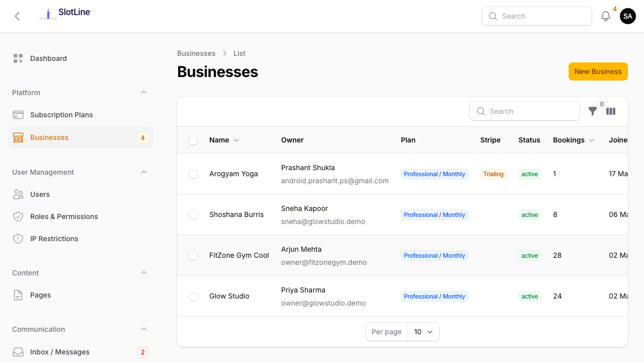The image size is (644, 363).
Task: Open Subscription Plans in sidebar
Action: [x=80, y=115]
